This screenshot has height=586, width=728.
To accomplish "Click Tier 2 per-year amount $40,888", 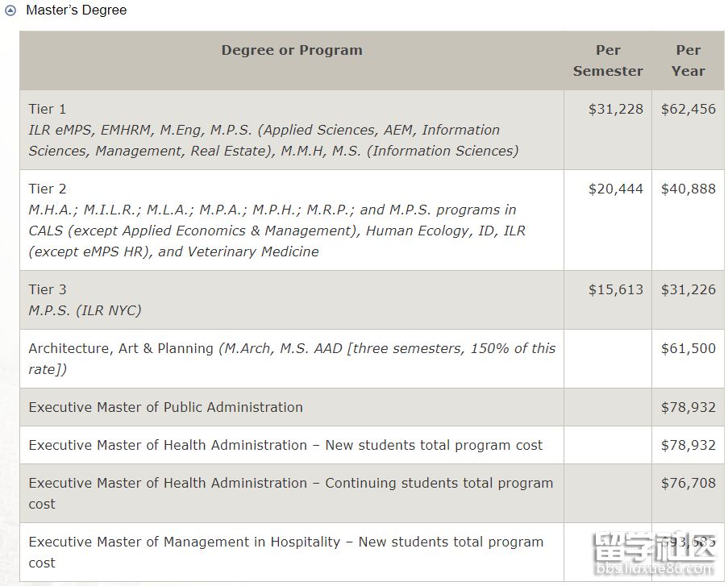I will pyautogui.click(x=688, y=189).
